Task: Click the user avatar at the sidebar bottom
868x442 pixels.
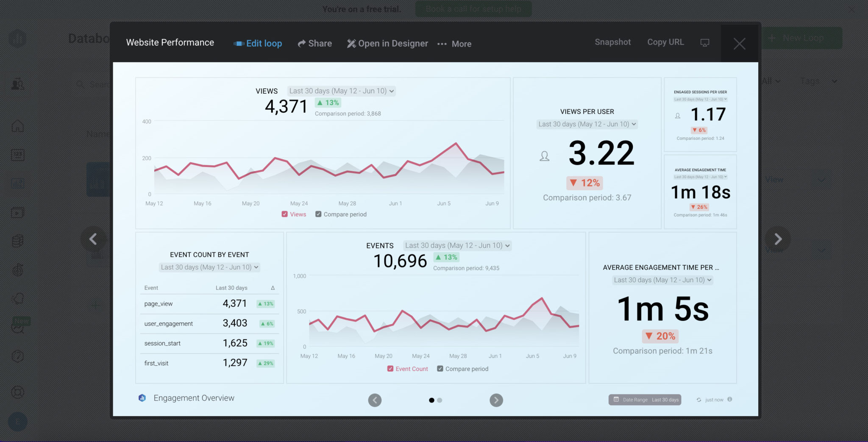Action: (17, 422)
